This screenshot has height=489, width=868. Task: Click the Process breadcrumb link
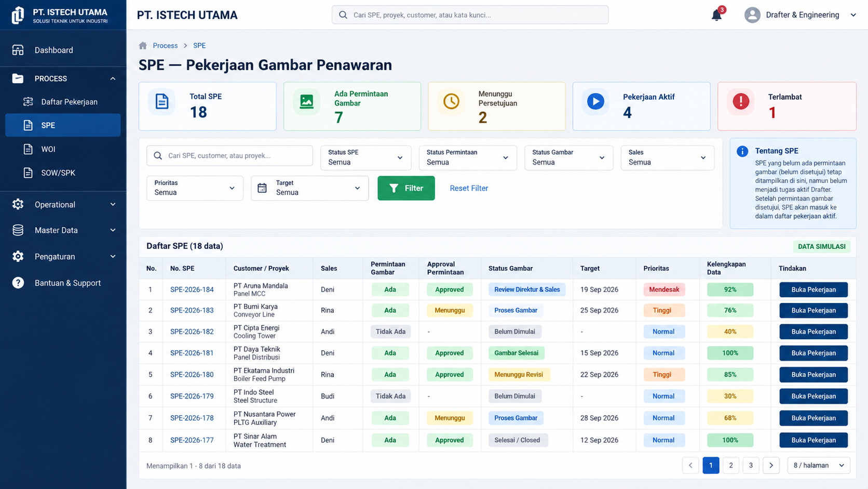pos(165,46)
